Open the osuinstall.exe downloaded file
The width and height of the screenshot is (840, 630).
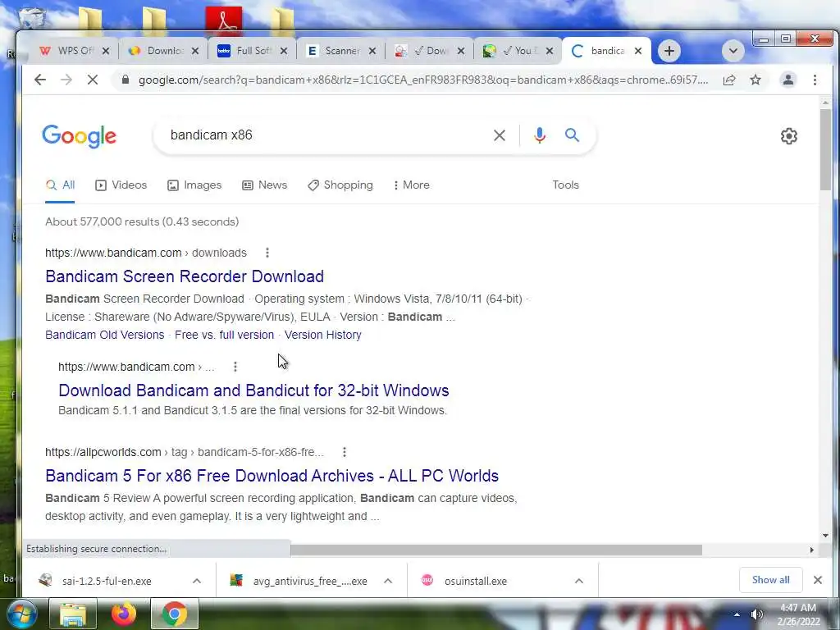(475, 581)
